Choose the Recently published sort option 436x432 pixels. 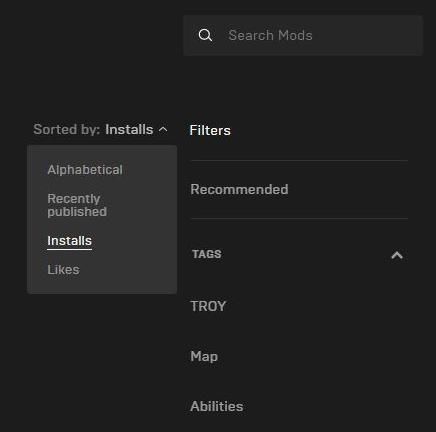[x=77, y=205]
